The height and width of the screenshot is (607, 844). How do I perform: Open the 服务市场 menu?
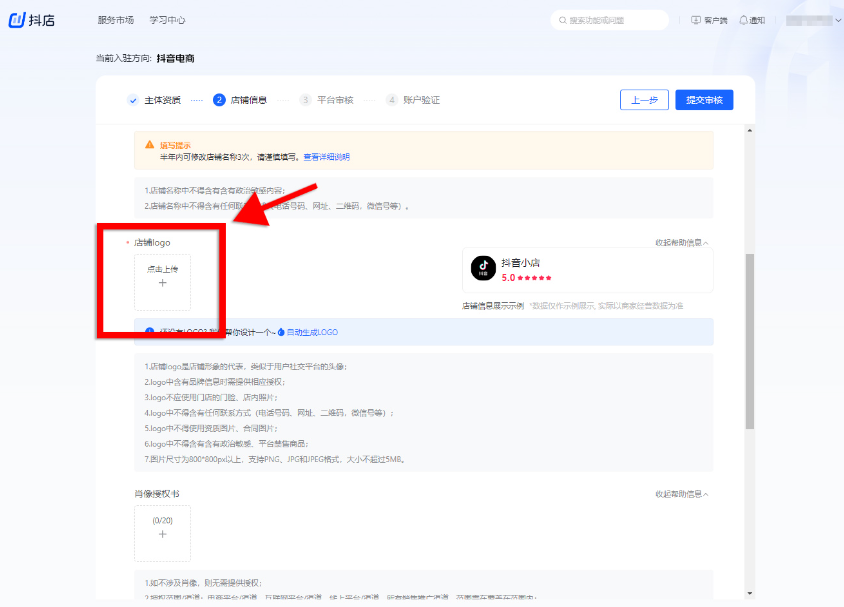pos(115,20)
